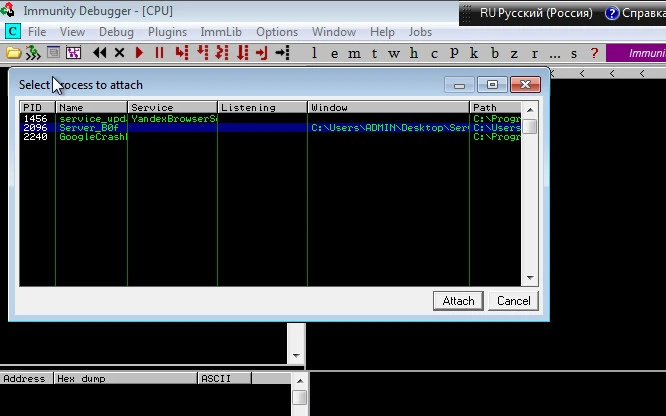Click process list scrollbar down arrow
Viewport: 666px width, 416px height.
click(530, 277)
